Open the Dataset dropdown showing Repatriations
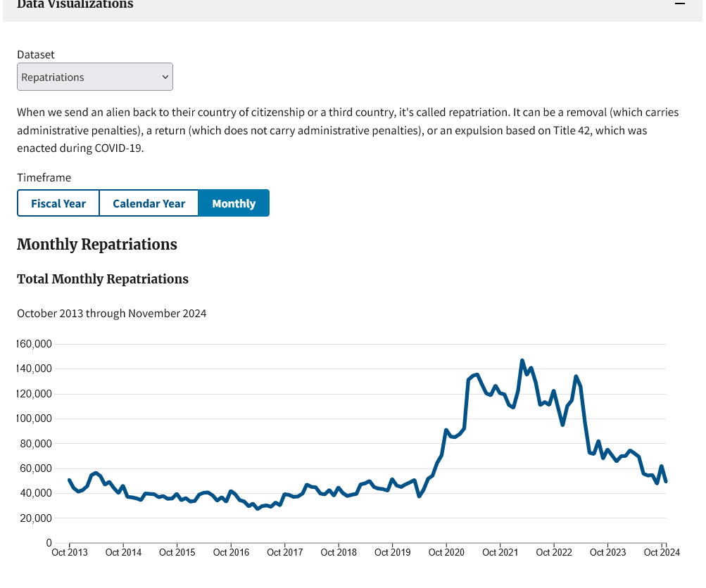 pyautogui.click(x=95, y=77)
